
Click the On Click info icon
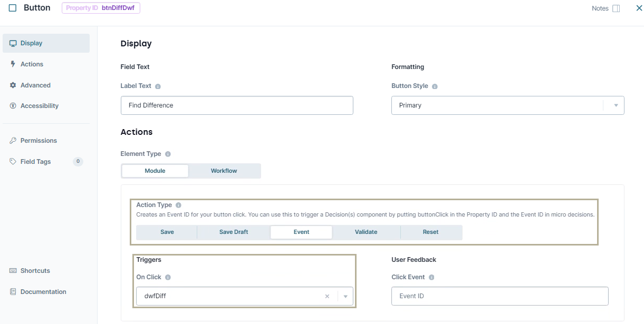click(168, 278)
